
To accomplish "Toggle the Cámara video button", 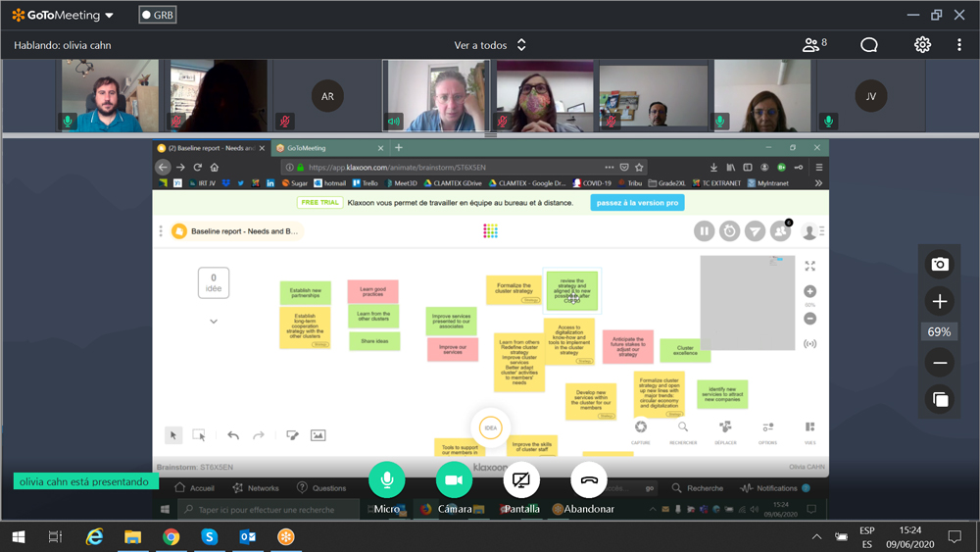I will (x=454, y=480).
